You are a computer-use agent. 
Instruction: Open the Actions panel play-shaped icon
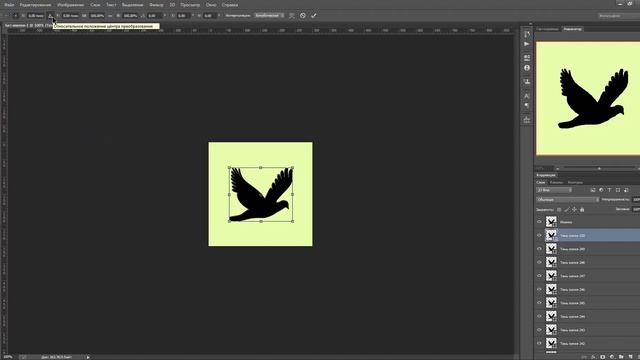(527, 44)
